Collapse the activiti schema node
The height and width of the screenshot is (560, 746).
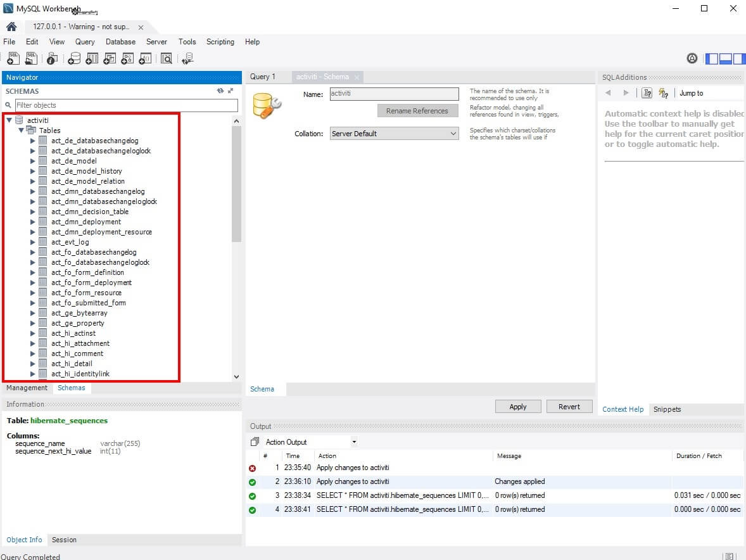tap(9, 120)
